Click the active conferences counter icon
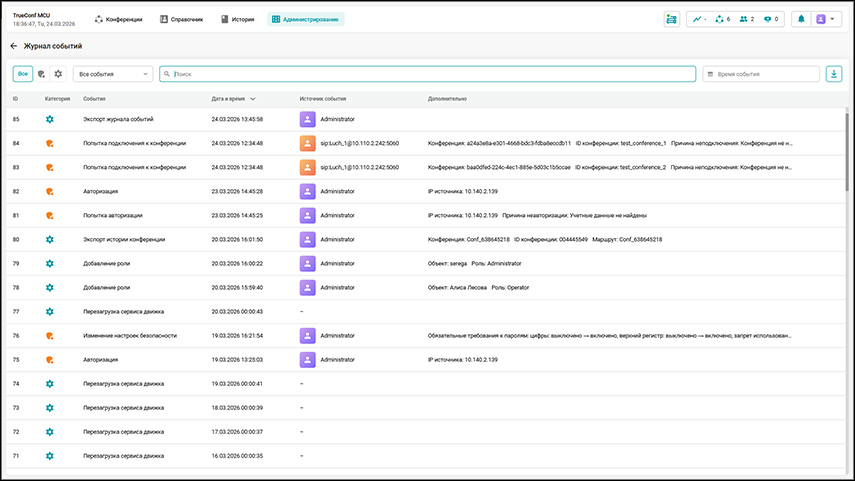Screen dimensions: 855x481 click(x=718, y=19)
